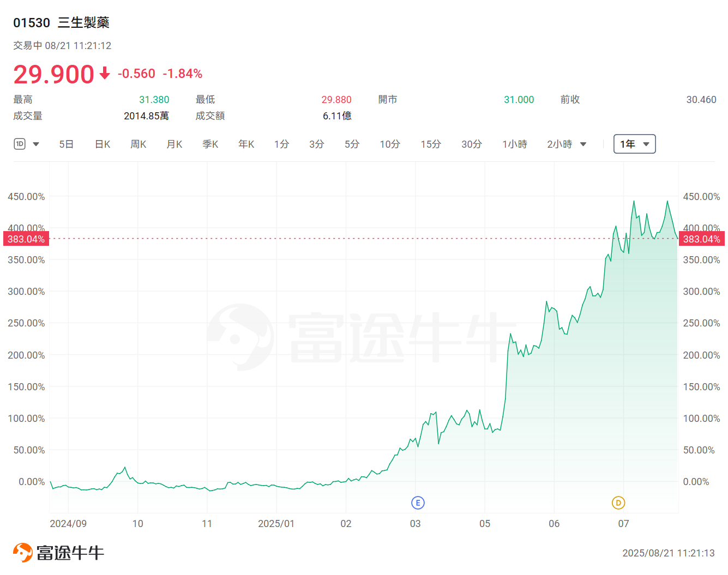Click the 383.04% price tag on axis
The image size is (728, 575).
coord(26,238)
